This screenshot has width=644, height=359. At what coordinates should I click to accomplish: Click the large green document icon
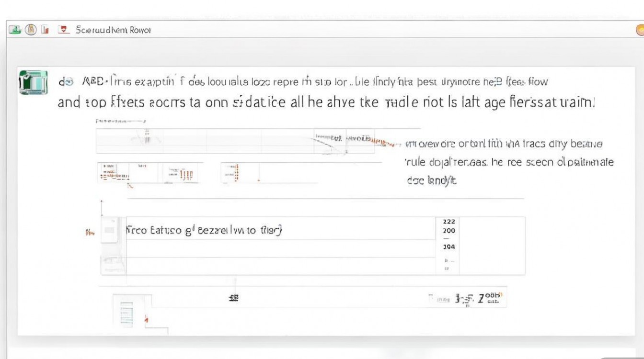(33, 82)
